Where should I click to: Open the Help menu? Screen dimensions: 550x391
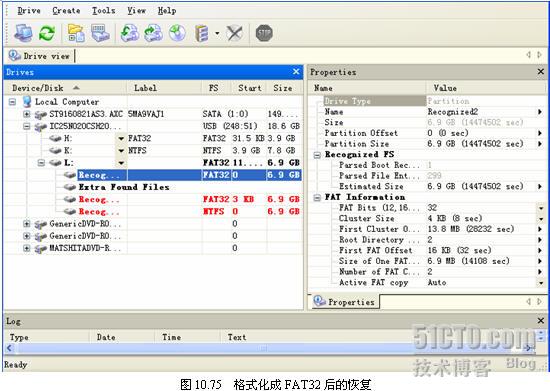167,11
